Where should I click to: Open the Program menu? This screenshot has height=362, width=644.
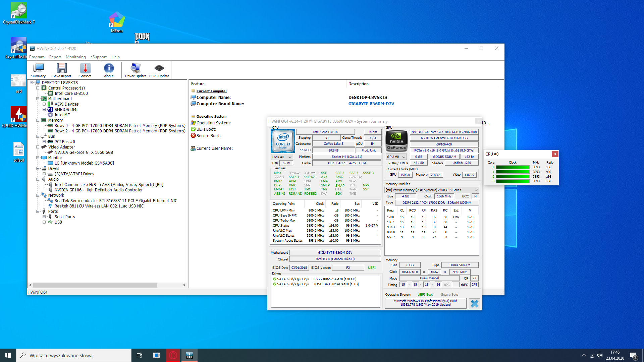37,57
